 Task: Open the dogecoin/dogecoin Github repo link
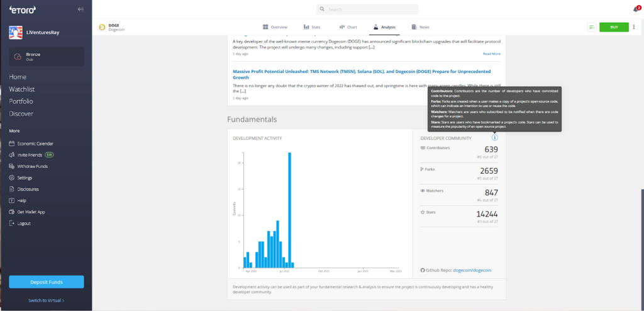tap(472, 270)
